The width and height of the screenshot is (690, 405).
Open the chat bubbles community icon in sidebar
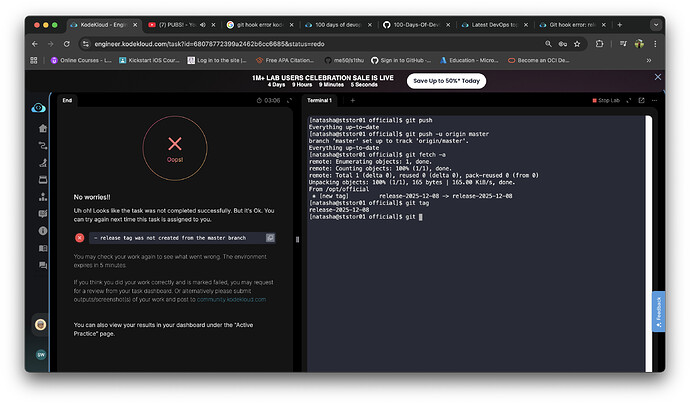click(43, 265)
